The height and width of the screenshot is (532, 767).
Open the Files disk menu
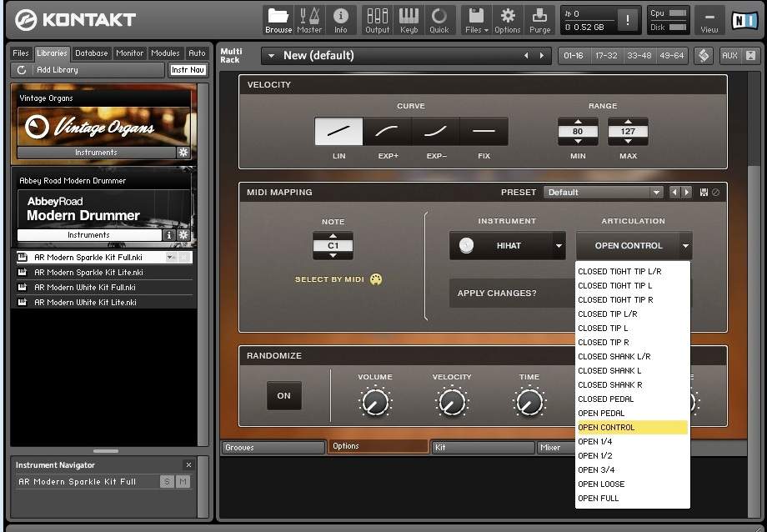tap(476, 21)
